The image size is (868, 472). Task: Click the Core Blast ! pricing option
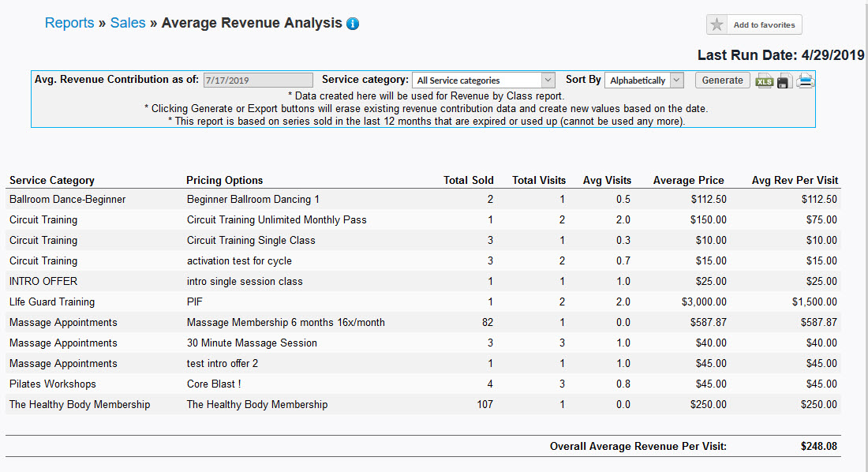coord(211,384)
